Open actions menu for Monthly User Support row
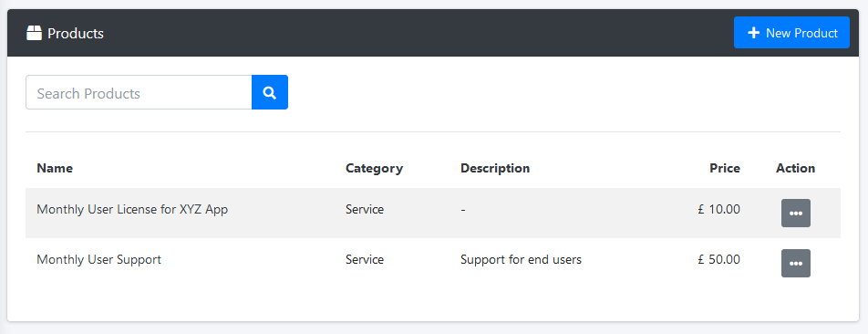The width and height of the screenshot is (868, 334). click(x=795, y=263)
